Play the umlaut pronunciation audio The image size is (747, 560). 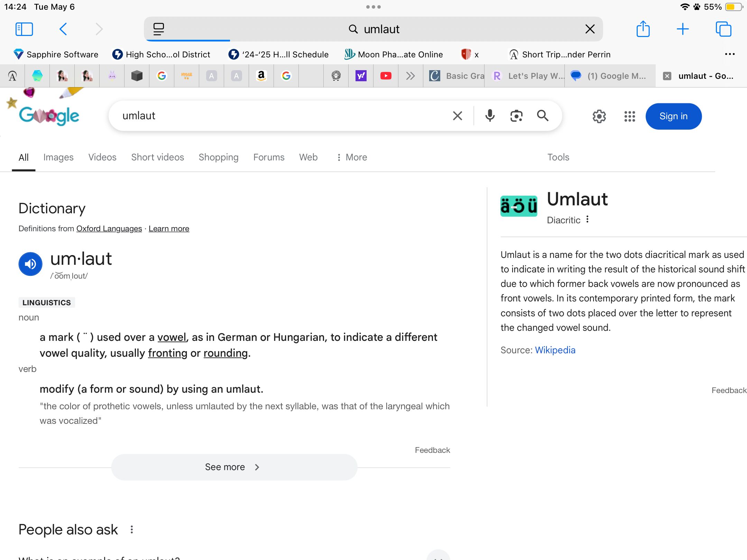click(30, 264)
